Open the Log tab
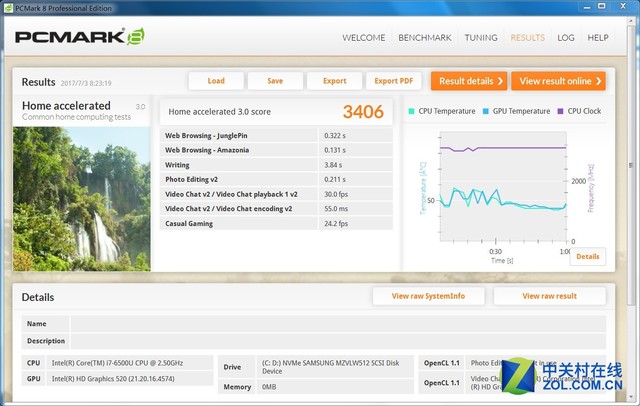The width and height of the screenshot is (640, 406). (566, 38)
